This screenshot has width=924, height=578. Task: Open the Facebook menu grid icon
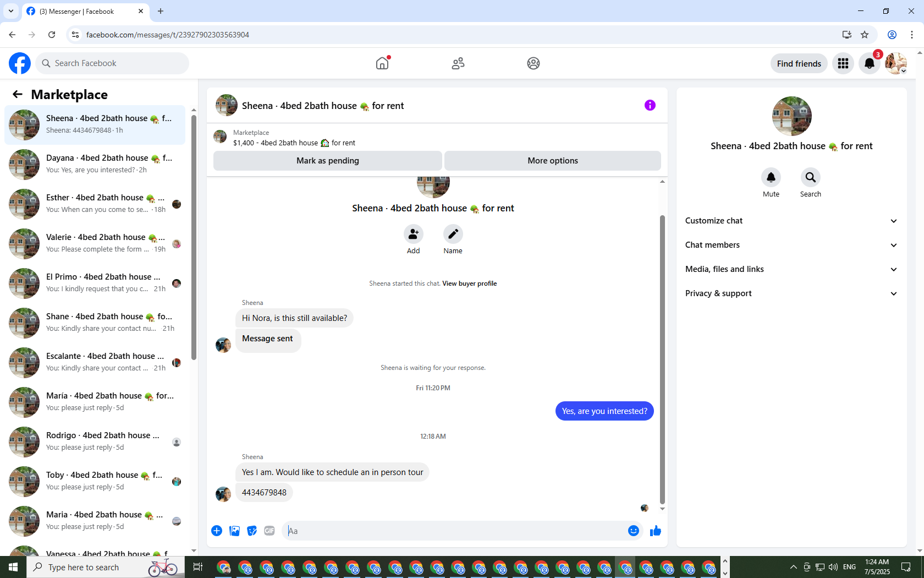pyautogui.click(x=843, y=63)
